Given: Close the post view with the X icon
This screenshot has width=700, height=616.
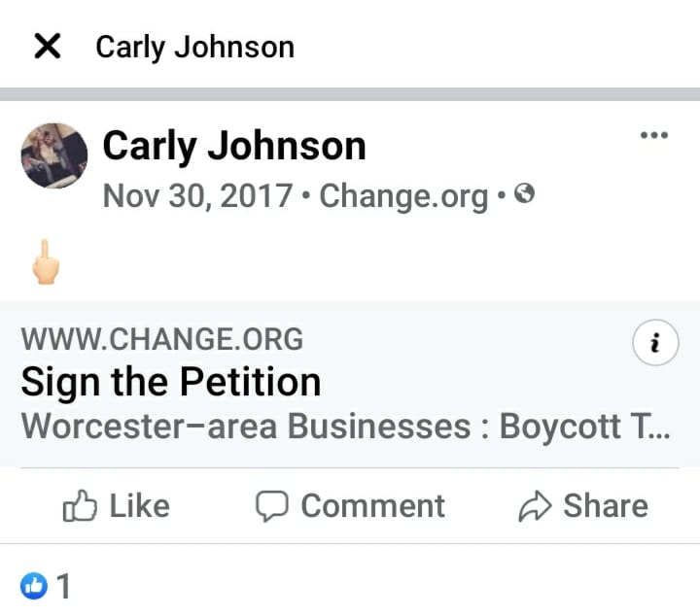Looking at the screenshot, I should click(x=47, y=46).
